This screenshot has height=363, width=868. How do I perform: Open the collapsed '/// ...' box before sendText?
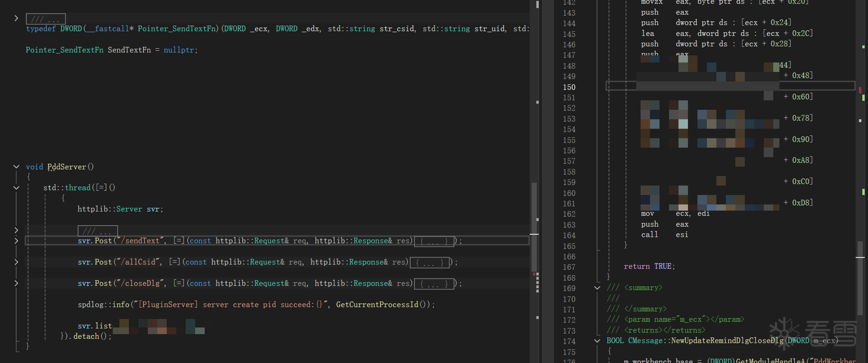point(97,231)
